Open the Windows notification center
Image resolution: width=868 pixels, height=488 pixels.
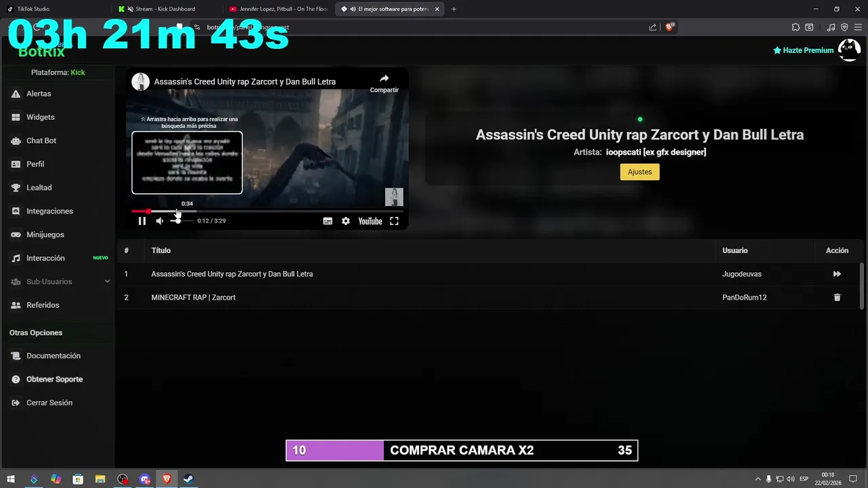tap(853, 479)
